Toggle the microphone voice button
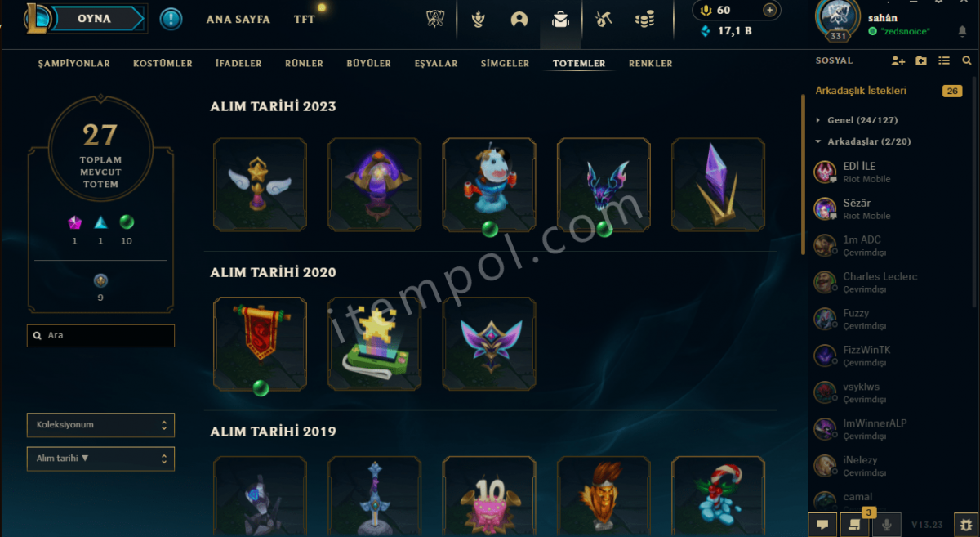The image size is (980, 537). [x=887, y=525]
